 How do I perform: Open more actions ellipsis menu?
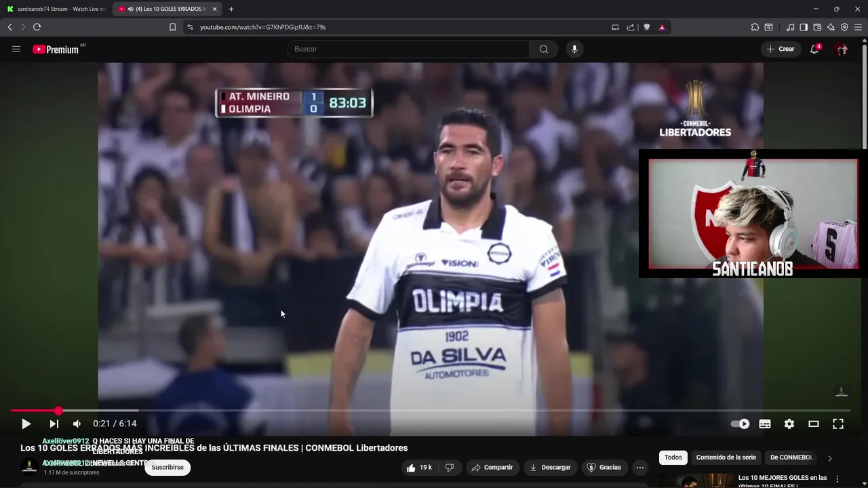point(640,468)
